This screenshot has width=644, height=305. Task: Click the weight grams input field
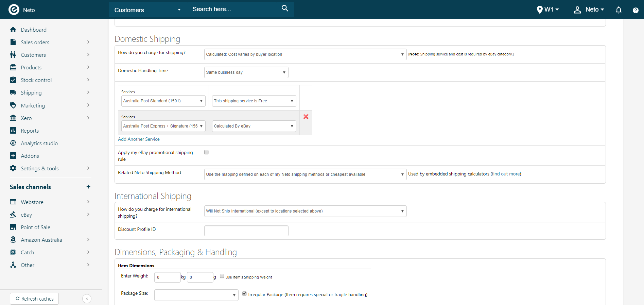pos(200,277)
